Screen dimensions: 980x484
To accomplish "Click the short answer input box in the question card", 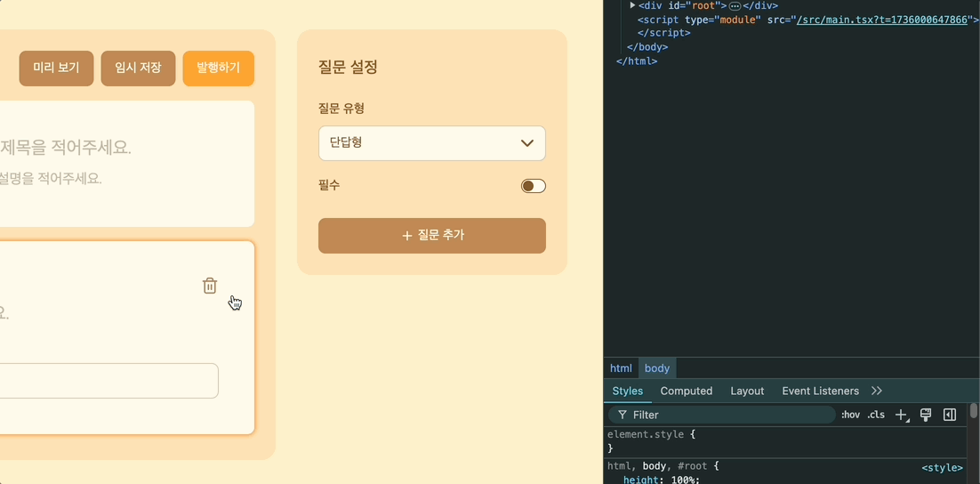I will [x=108, y=380].
